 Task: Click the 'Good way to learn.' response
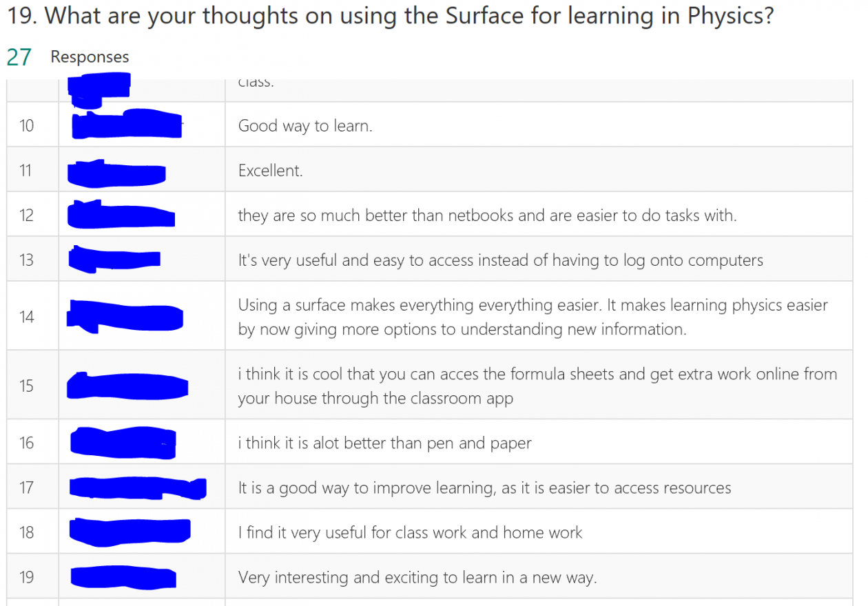[x=305, y=125]
